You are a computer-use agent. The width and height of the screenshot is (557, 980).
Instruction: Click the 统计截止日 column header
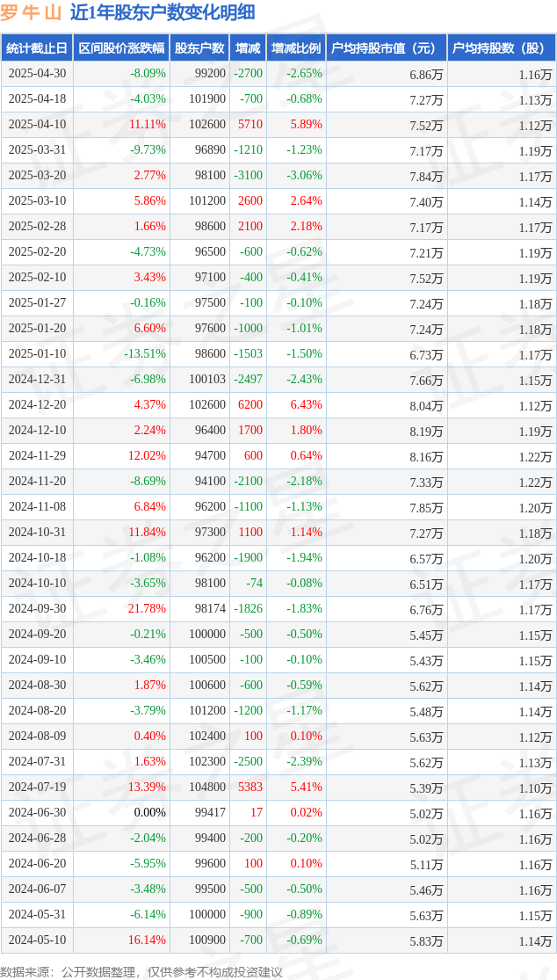37,48
